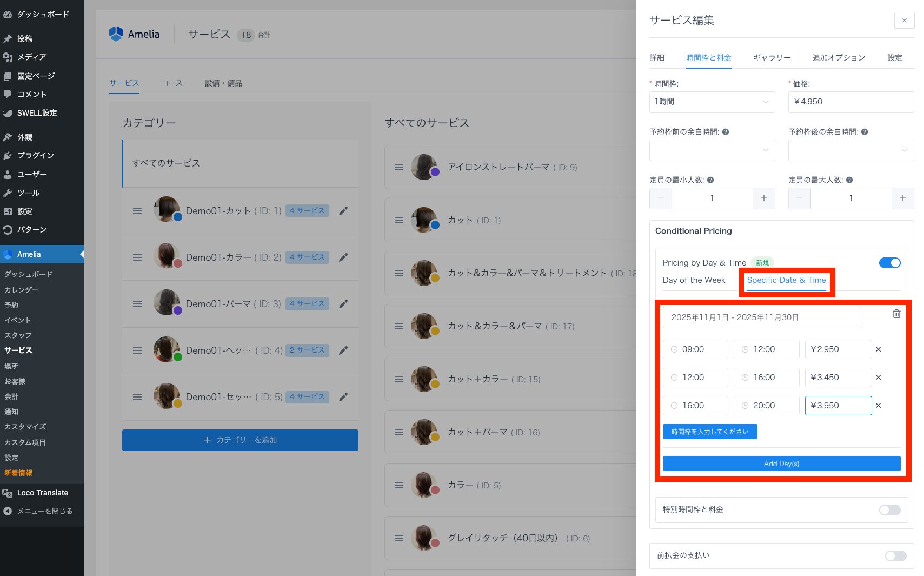The image size is (924, 576).
Task: Edit the Demo01-カット category with pencil icon
Action: pos(343,211)
